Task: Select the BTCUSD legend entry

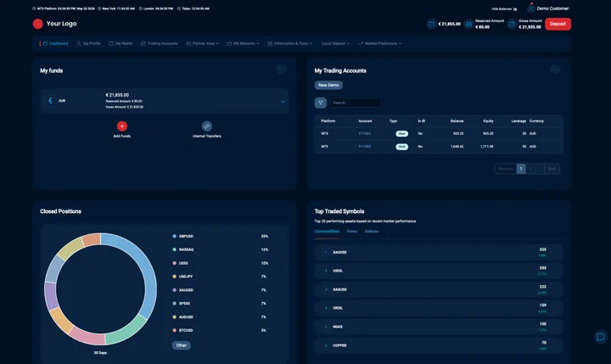Action: [182, 330]
